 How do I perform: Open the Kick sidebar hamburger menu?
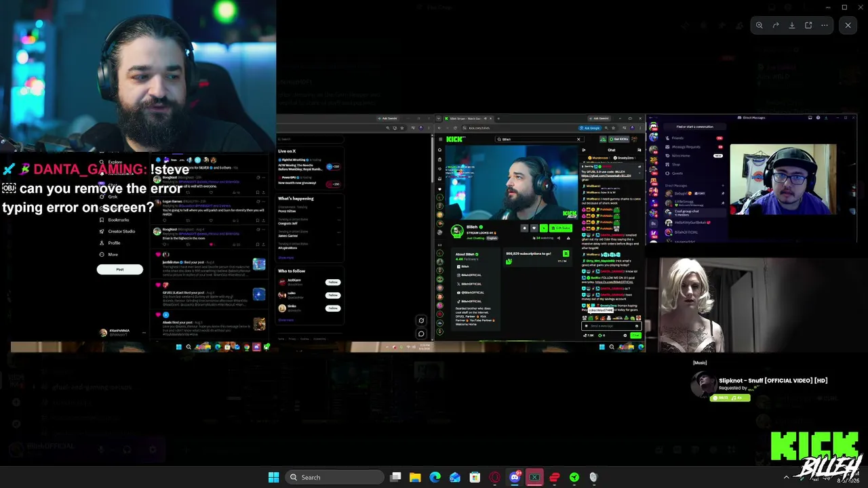pyautogui.click(x=439, y=139)
